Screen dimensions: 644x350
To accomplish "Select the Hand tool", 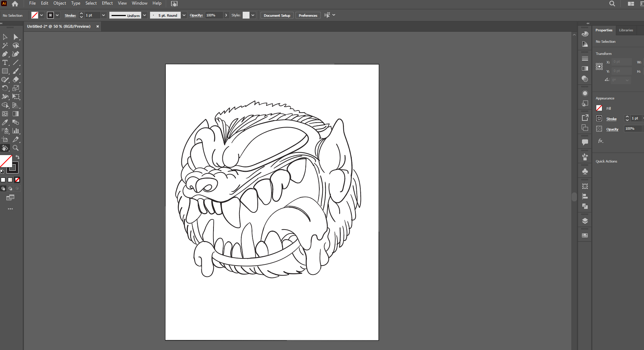I will click(5, 148).
